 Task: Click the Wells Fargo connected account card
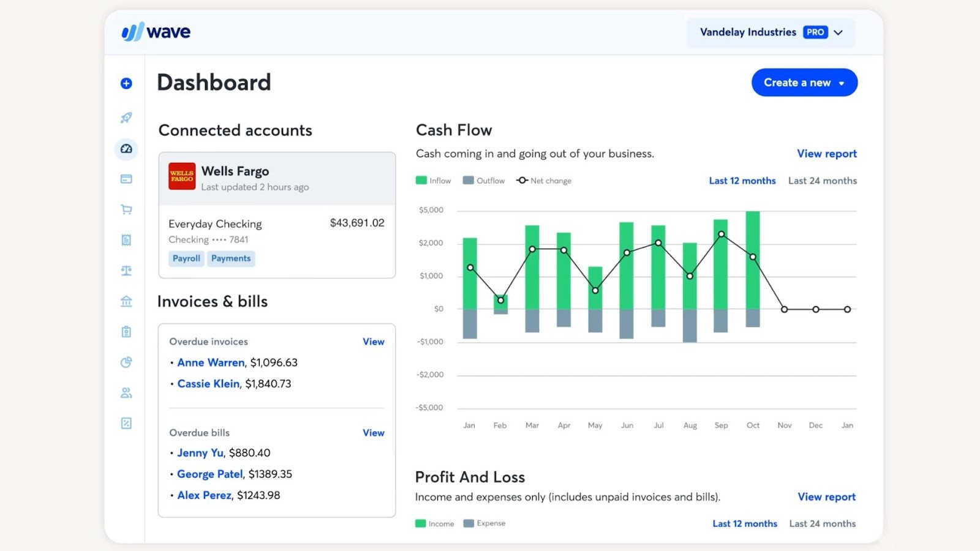(277, 178)
